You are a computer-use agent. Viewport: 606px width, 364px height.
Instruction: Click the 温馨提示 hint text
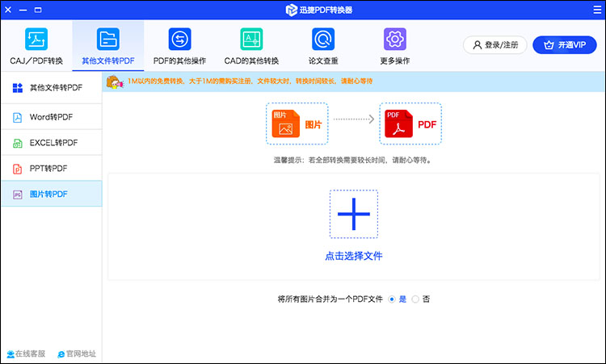pos(353,160)
